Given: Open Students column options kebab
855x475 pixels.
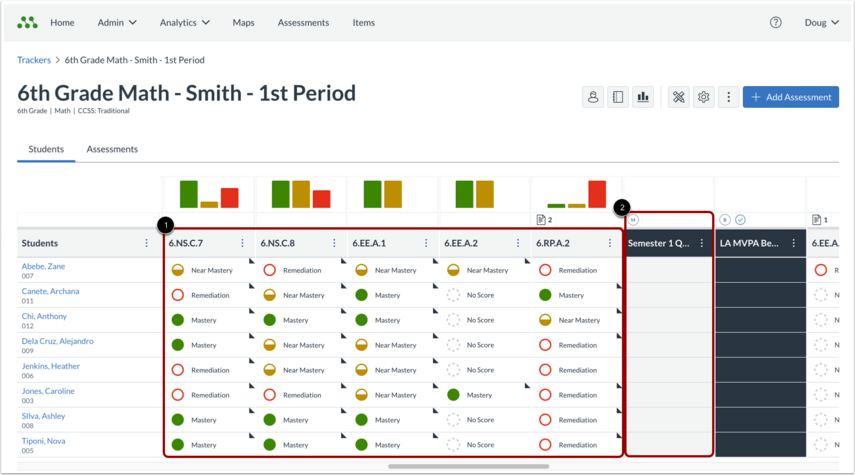Looking at the screenshot, I should (146, 243).
